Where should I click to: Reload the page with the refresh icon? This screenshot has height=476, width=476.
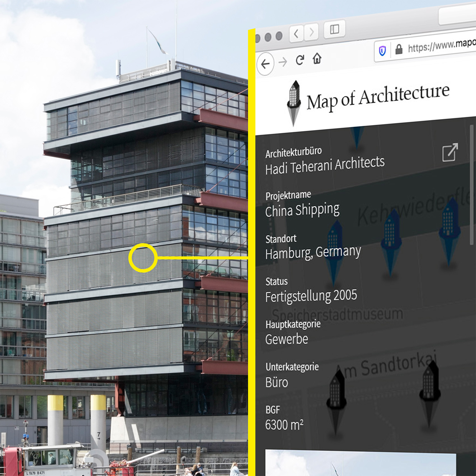click(x=300, y=60)
